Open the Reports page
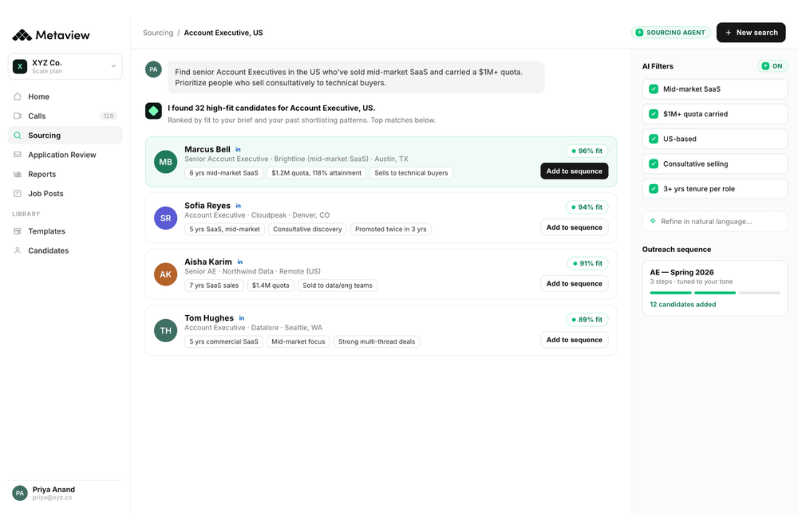The width and height of the screenshot is (798, 532). 65,174
